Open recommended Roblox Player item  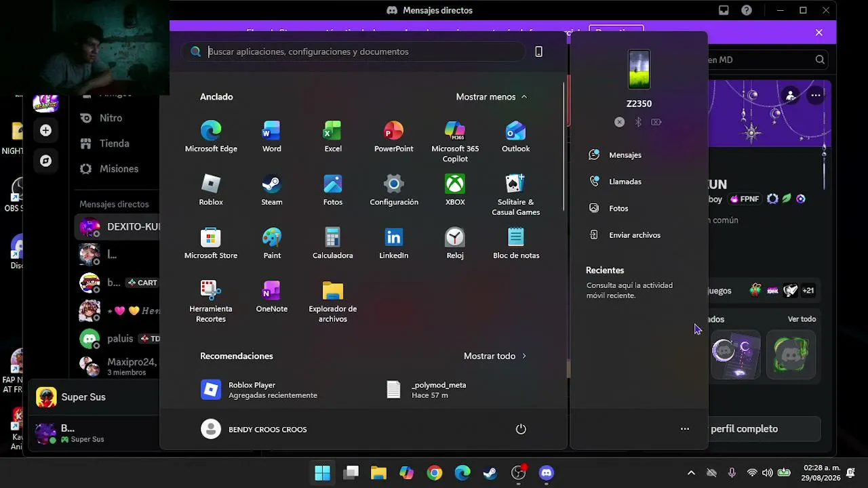click(260, 390)
